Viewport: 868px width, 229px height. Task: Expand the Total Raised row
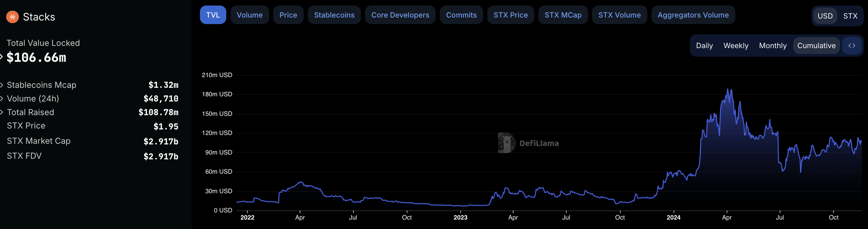point(2,112)
